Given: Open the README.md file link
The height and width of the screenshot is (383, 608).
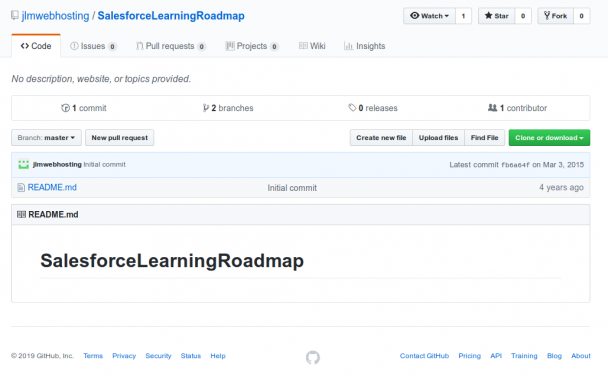Looking at the screenshot, I should click(52, 187).
